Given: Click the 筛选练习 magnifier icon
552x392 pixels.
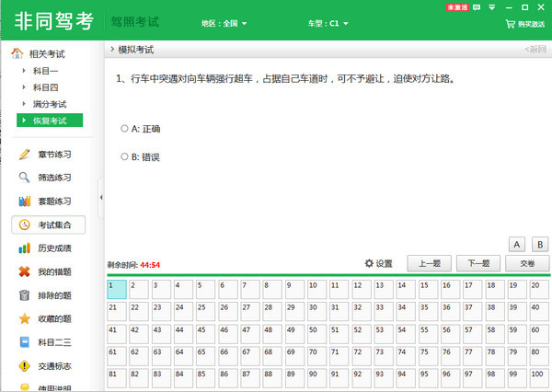Looking at the screenshot, I should (24, 178).
